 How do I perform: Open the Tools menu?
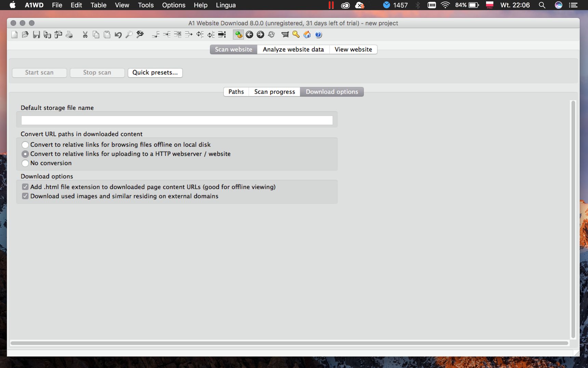[x=146, y=5]
